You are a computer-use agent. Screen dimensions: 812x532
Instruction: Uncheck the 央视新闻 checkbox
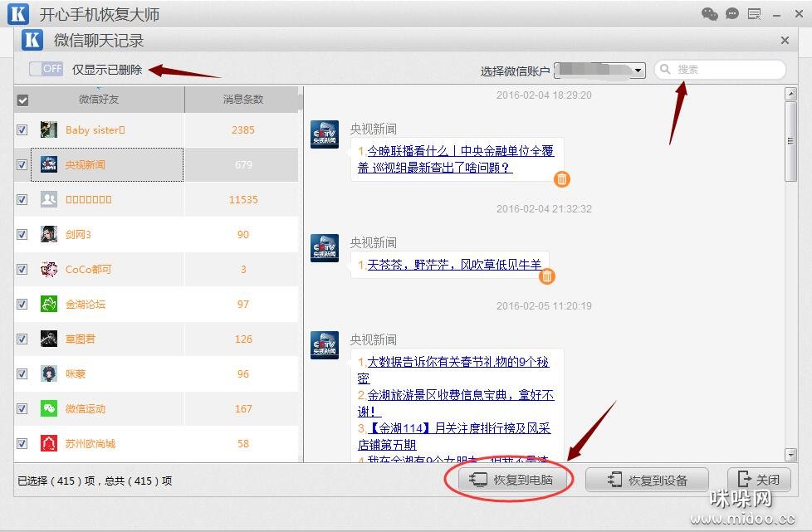[x=22, y=164]
